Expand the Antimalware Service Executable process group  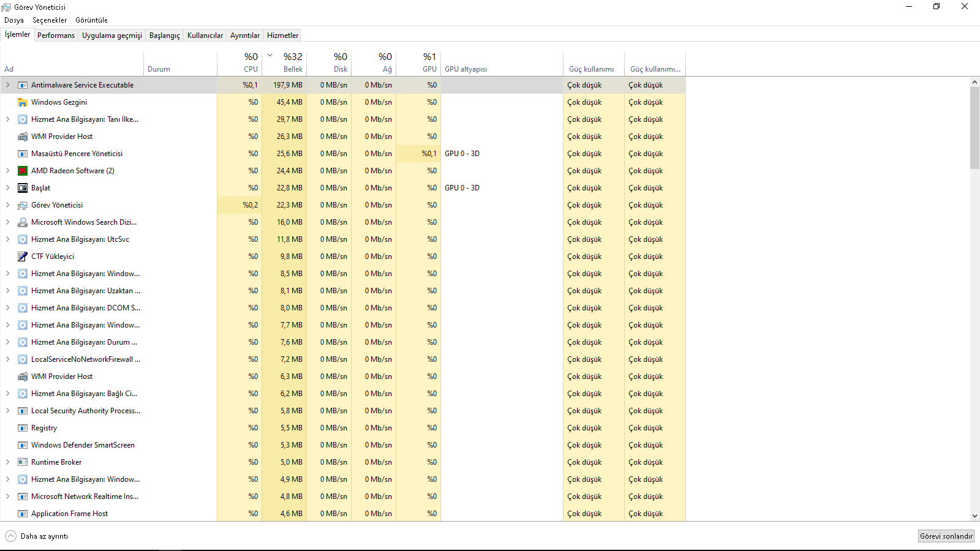point(7,85)
